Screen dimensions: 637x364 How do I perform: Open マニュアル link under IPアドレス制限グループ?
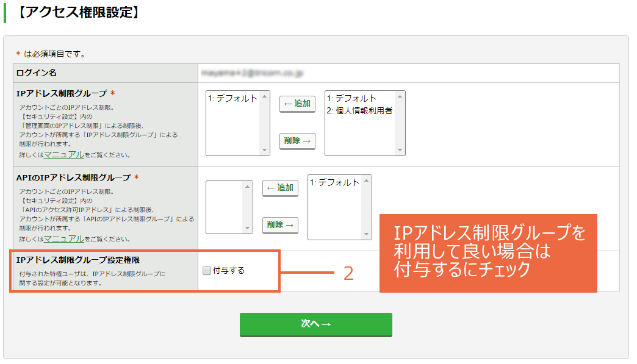pyautogui.click(x=64, y=155)
